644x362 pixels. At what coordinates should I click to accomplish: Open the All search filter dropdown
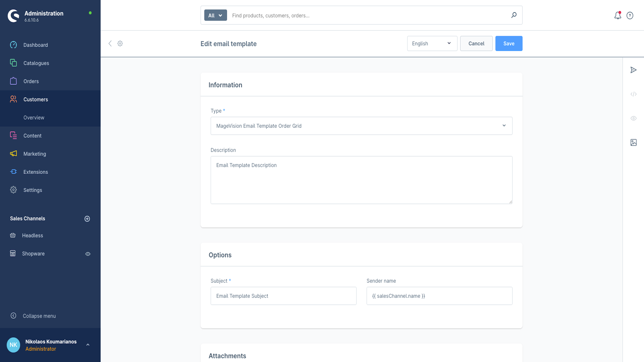click(215, 15)
